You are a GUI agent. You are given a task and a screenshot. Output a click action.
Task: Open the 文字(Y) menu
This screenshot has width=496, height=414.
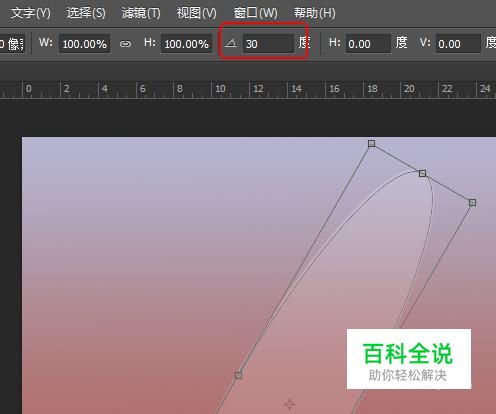pos(30,13)
